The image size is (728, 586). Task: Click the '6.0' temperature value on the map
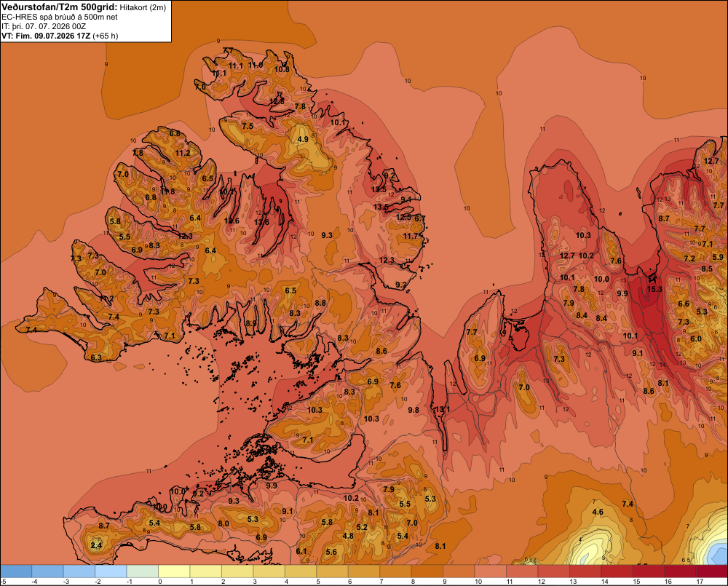696,338
